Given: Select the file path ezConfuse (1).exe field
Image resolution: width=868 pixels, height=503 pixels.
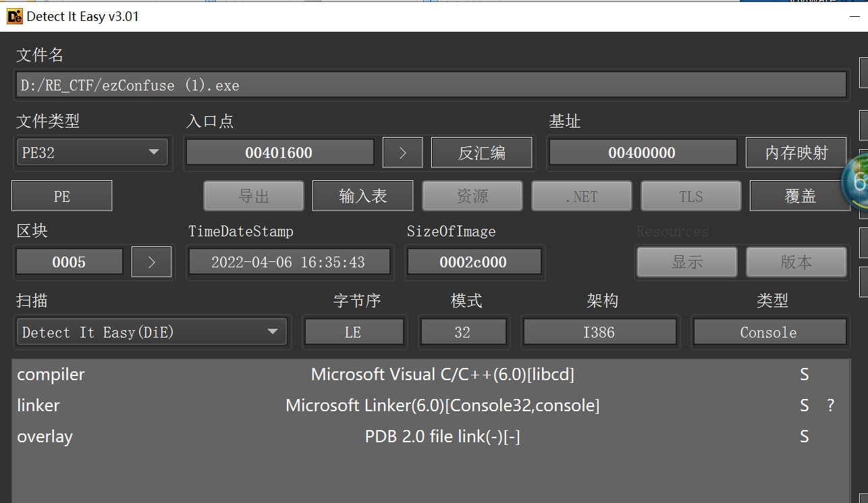Looking at the screenshot, I should click(429, 84).
